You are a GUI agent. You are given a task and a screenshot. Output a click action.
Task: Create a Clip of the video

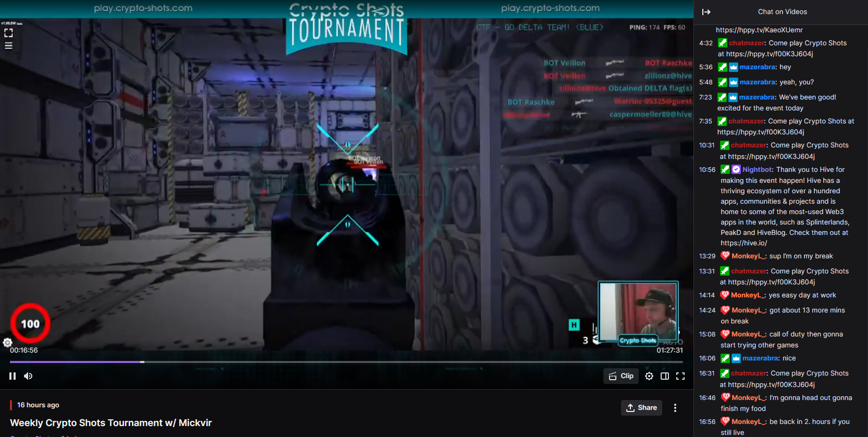tap(621, 376)
